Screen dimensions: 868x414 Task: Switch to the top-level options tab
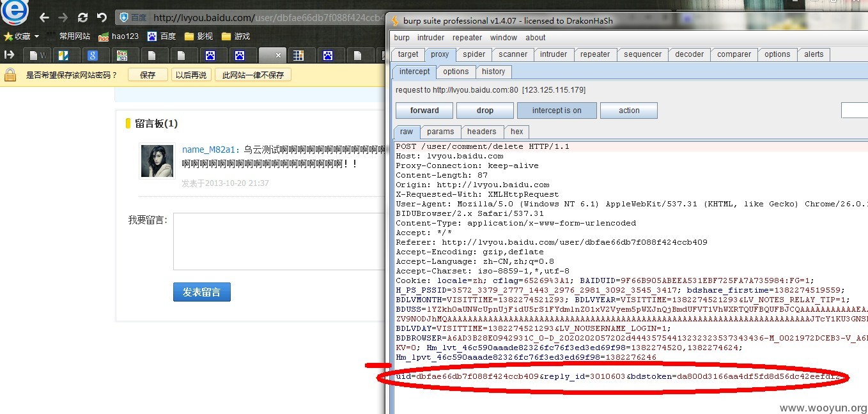tap(777, 54)
